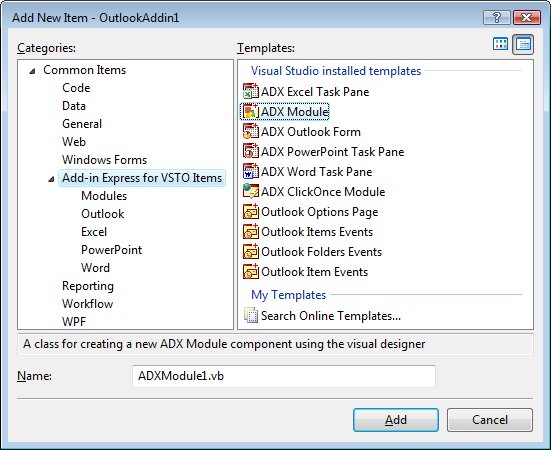Click the Search Online Templates icon

coord(251,315)
